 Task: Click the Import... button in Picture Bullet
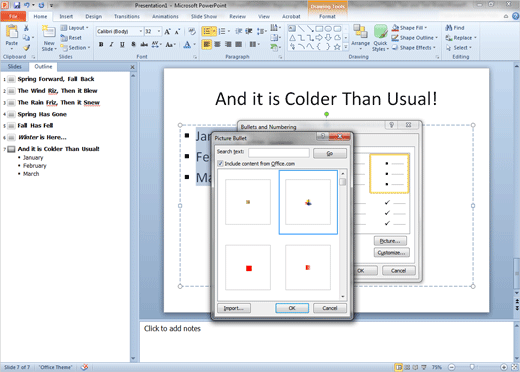click(x=234, y=308)
